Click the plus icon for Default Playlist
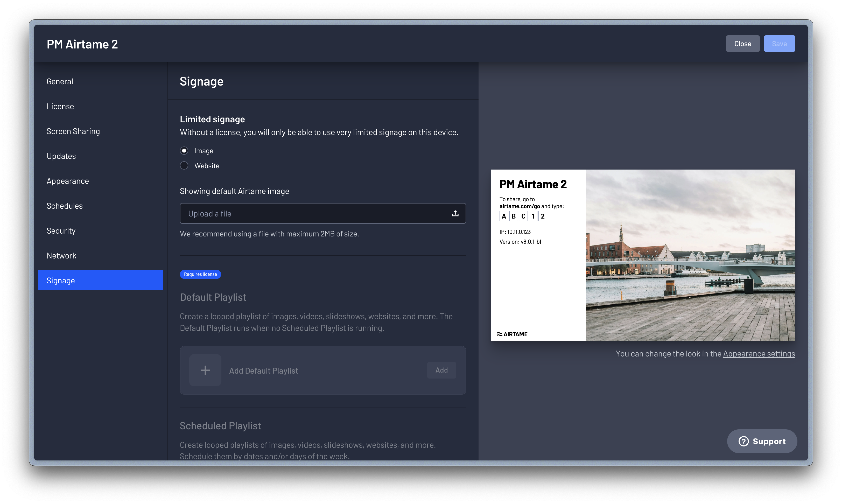 [x=205, y=370]
